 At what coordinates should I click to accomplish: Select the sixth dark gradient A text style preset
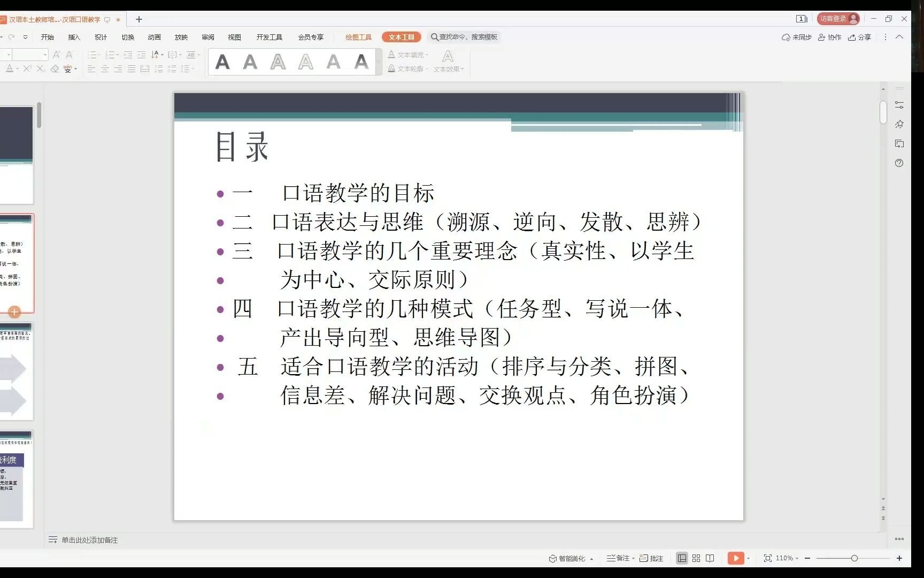click(361, 62)
